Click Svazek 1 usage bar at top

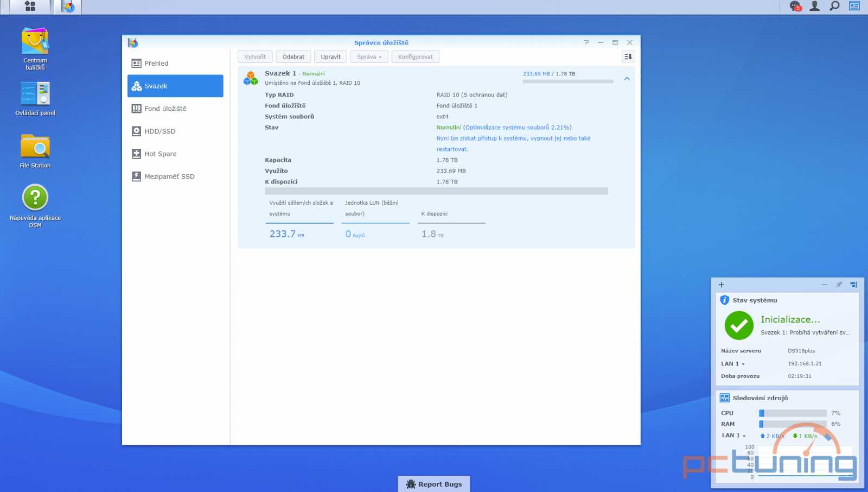point(568,81)
